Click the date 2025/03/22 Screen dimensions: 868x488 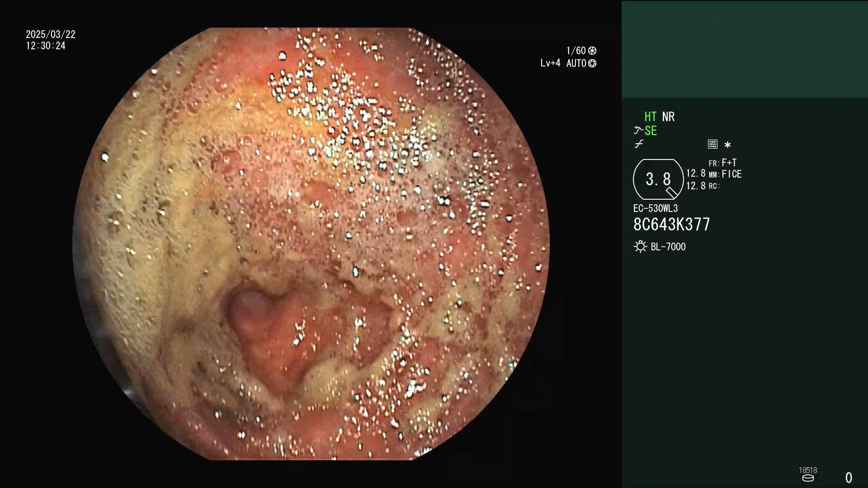pyautogui.click(x=51, y=34)
